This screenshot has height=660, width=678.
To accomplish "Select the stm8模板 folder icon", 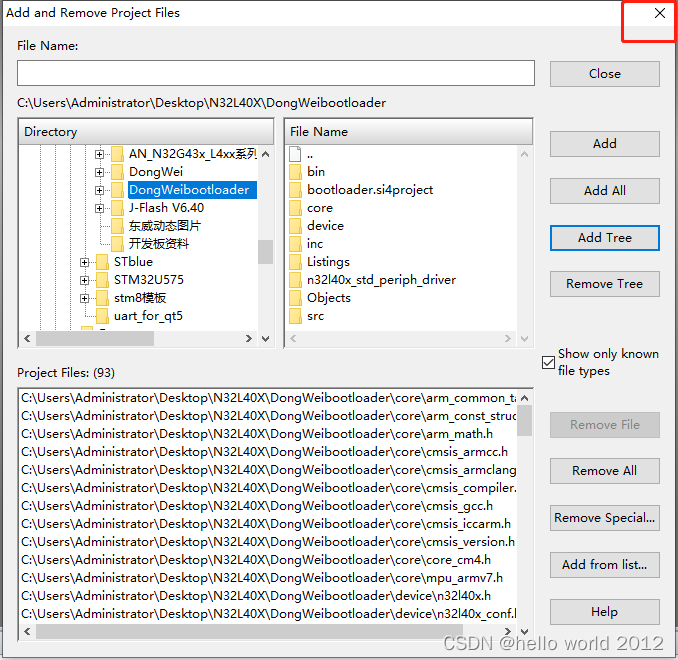I will [x=102, y=298].
